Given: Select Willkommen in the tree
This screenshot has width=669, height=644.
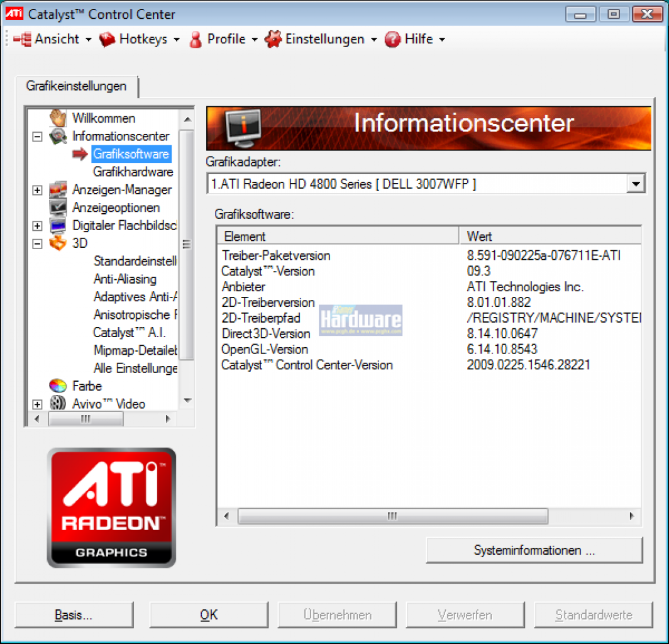Looking at the screenshot, I should point(104,118).
